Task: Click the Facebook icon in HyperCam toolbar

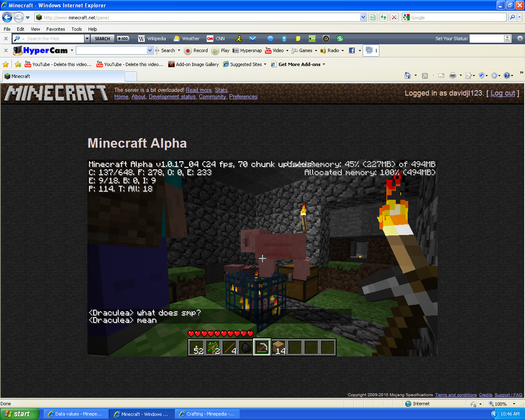Action: [352, 50]
